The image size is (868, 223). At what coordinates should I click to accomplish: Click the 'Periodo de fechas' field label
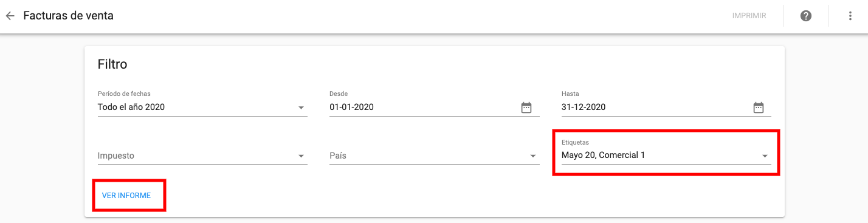pos(124,94)
